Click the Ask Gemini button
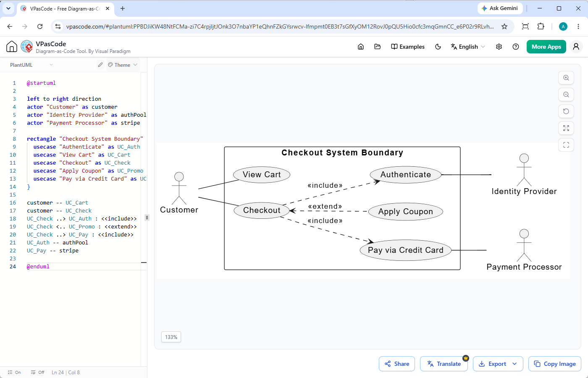Image resolution: width=588 pixels, height=378 pixels. point(500,8)
